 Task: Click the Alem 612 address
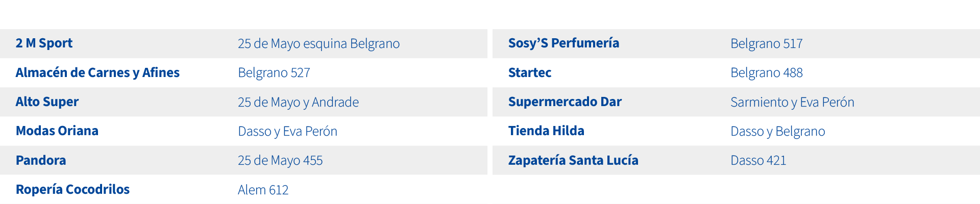[x=263, y=190]
